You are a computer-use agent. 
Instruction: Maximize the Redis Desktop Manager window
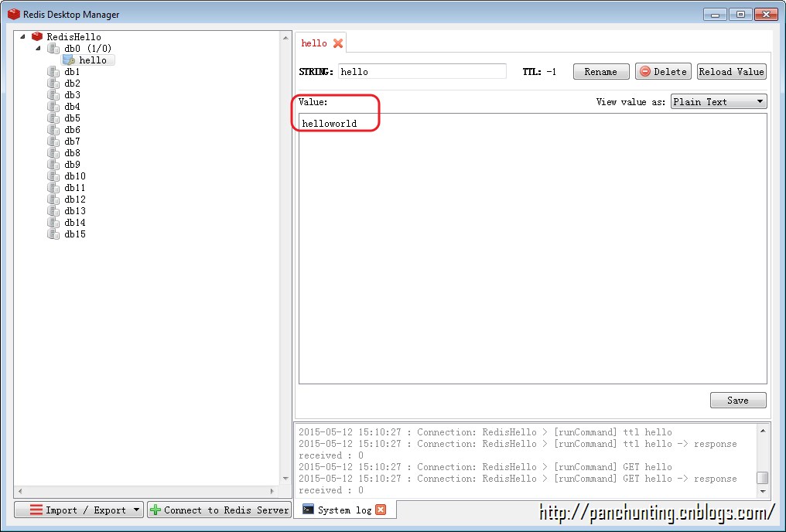coord(740,15)
